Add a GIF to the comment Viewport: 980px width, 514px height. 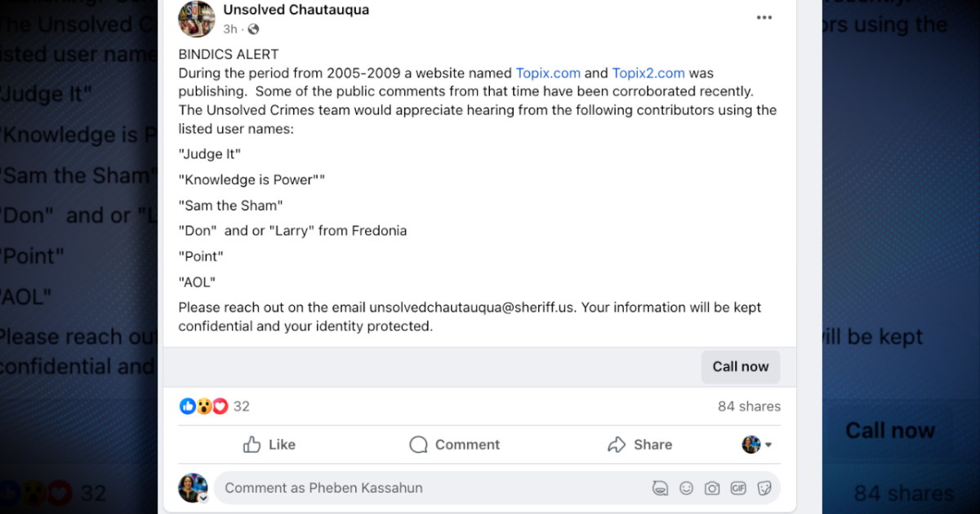tap(738, 488)
